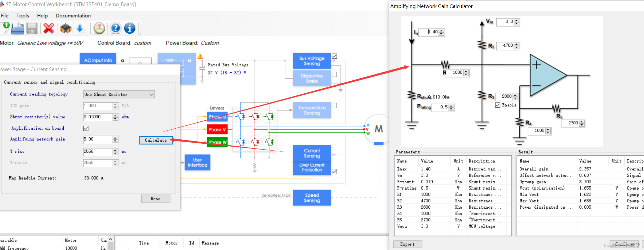
Task: Click the scroll-up arrow of the variables list
Action: [111, 239]
